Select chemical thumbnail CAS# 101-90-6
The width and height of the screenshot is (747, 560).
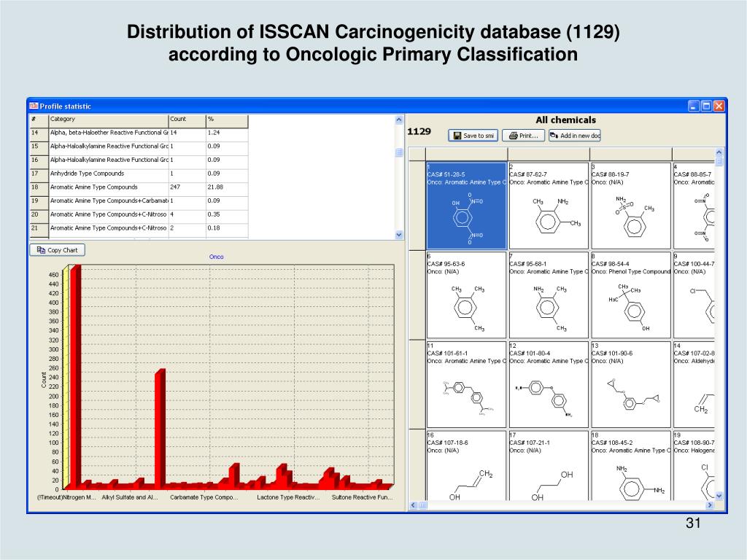631,385
